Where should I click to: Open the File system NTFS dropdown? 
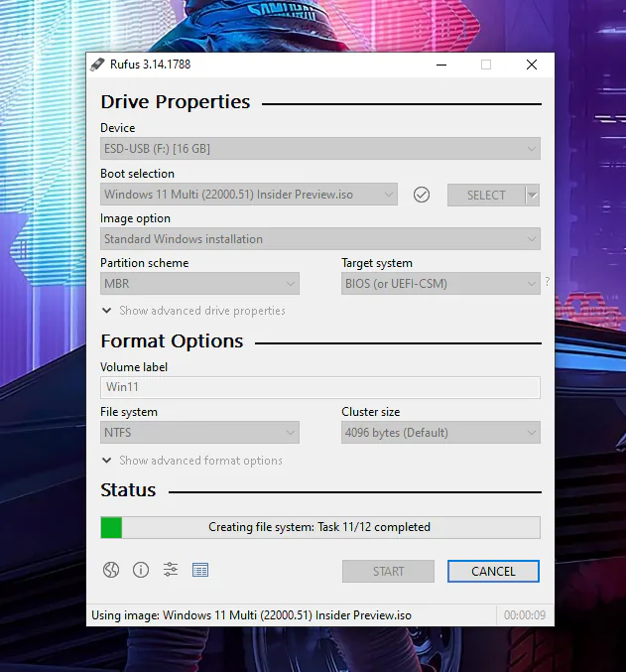(x=199, y=433)
